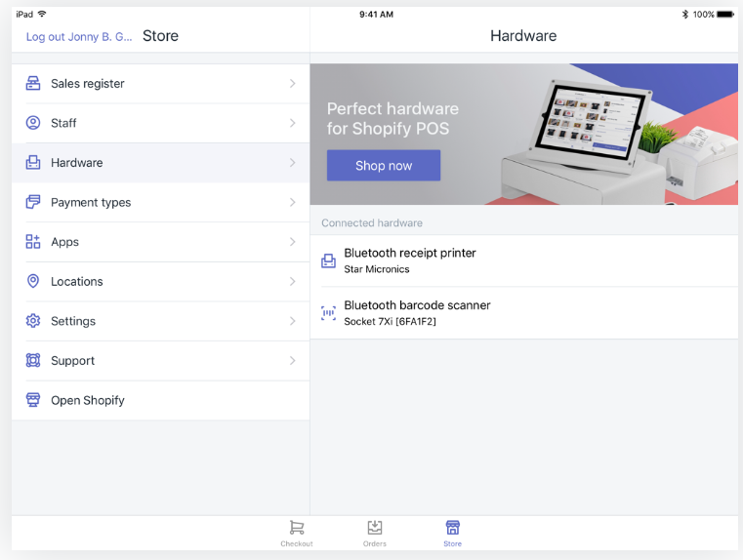
Task: Expand Staff via its chevron
Action: (292, 123)
